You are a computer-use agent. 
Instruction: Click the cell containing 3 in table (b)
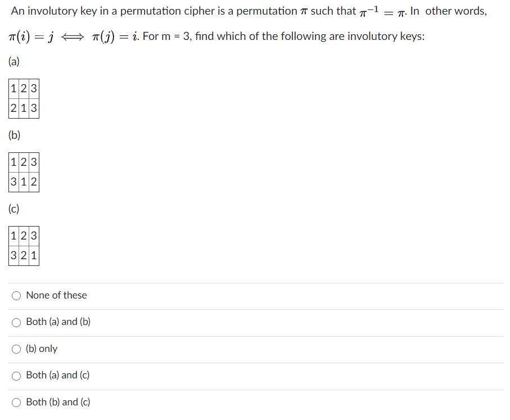[x=13, y=182]
